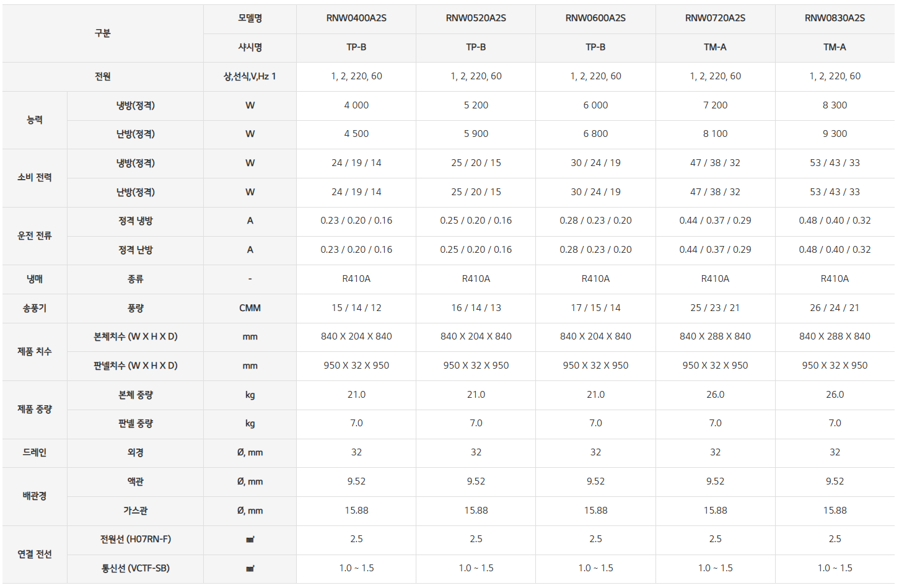
Task: Click the 운전 전류 row group label
Action: 35,235
